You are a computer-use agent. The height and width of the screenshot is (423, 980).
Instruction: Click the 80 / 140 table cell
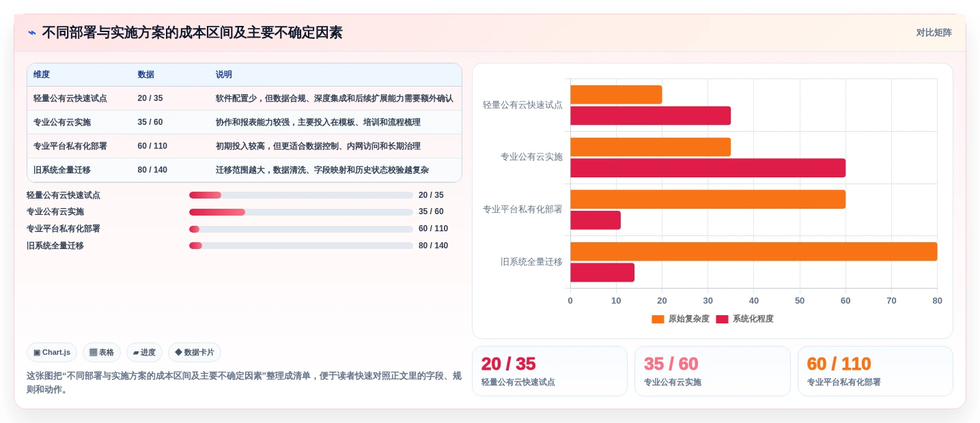click(152, 170)
